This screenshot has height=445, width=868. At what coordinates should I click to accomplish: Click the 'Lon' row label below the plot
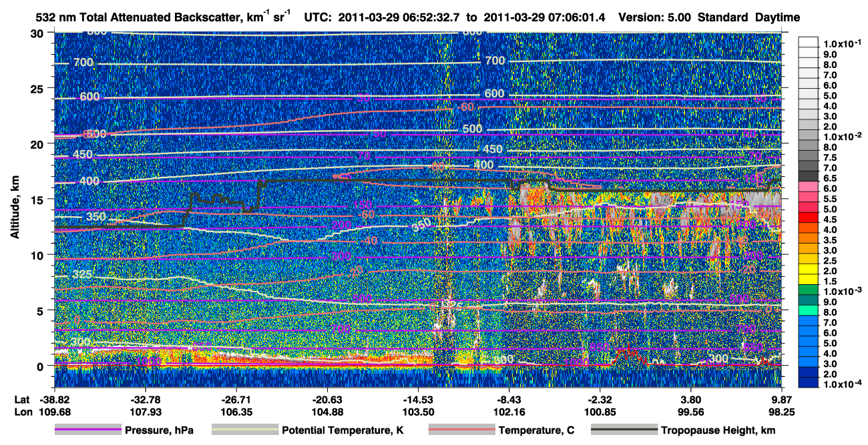click(22, 412)
